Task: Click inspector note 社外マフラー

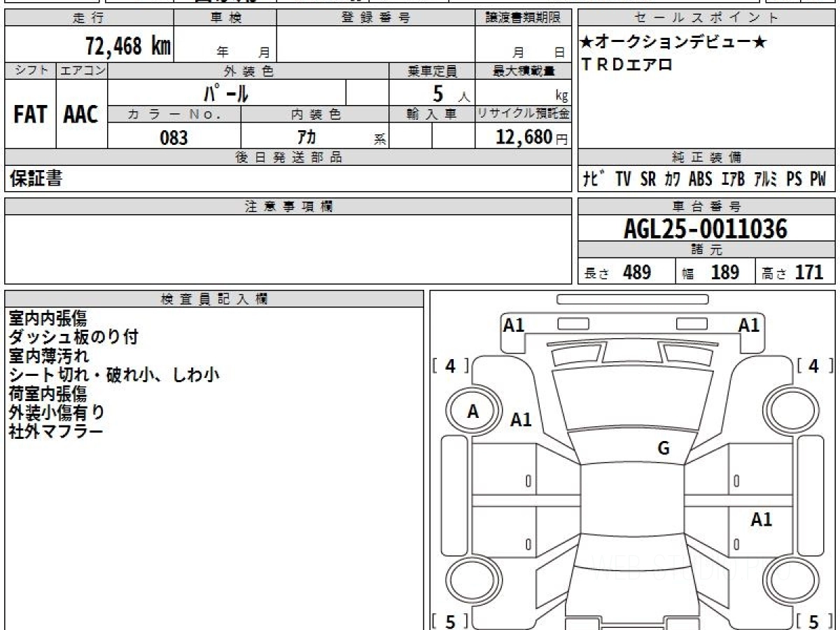Action: (56, 431)
